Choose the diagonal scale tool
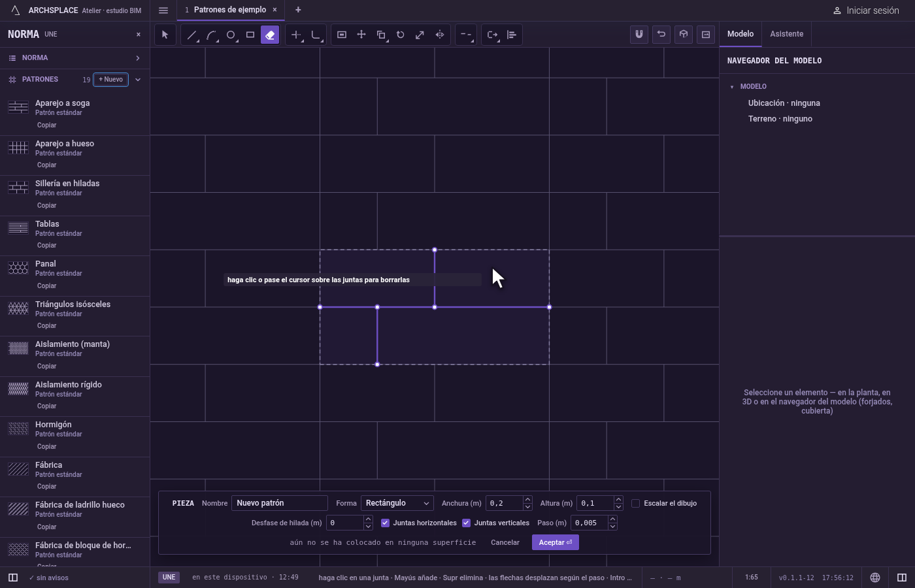 tap(420, 35)
